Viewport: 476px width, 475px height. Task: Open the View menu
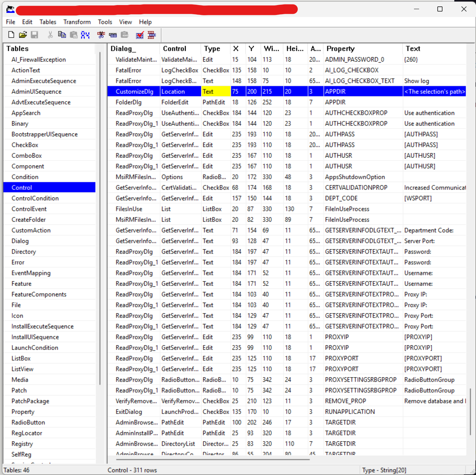[125, 22]
